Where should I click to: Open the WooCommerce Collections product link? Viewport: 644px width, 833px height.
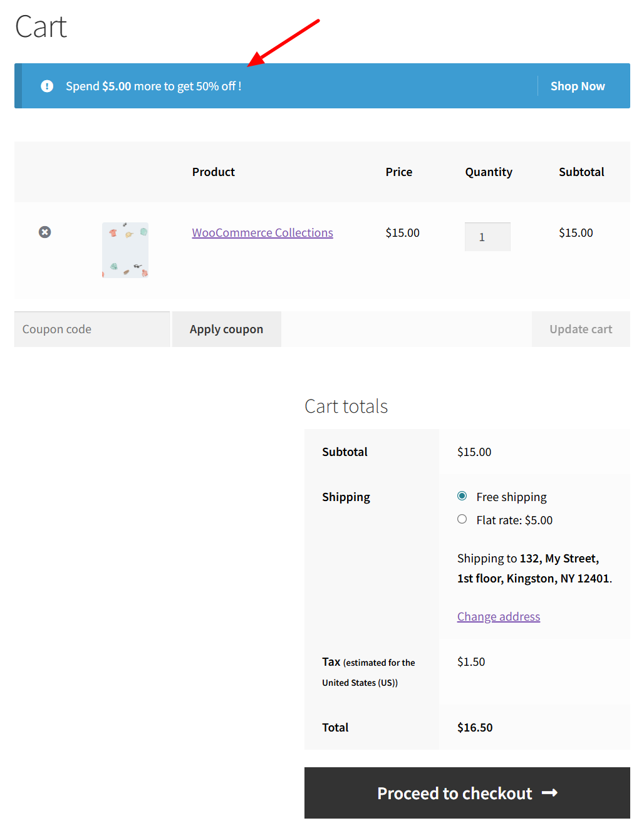(262, 233)
